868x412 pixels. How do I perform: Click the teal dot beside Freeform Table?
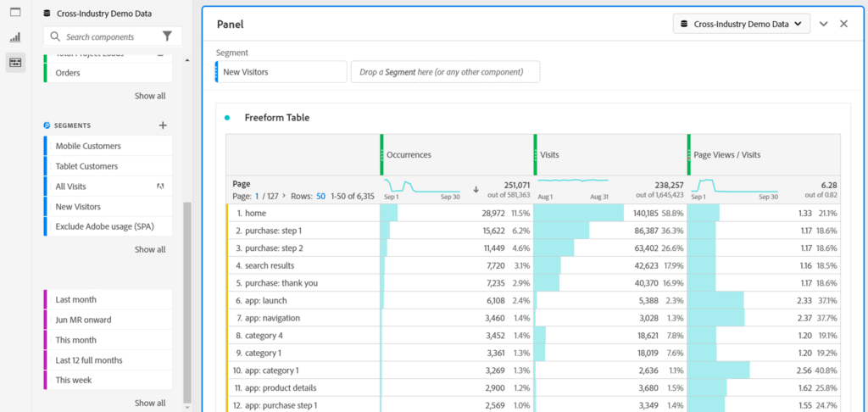click(227, 118)
